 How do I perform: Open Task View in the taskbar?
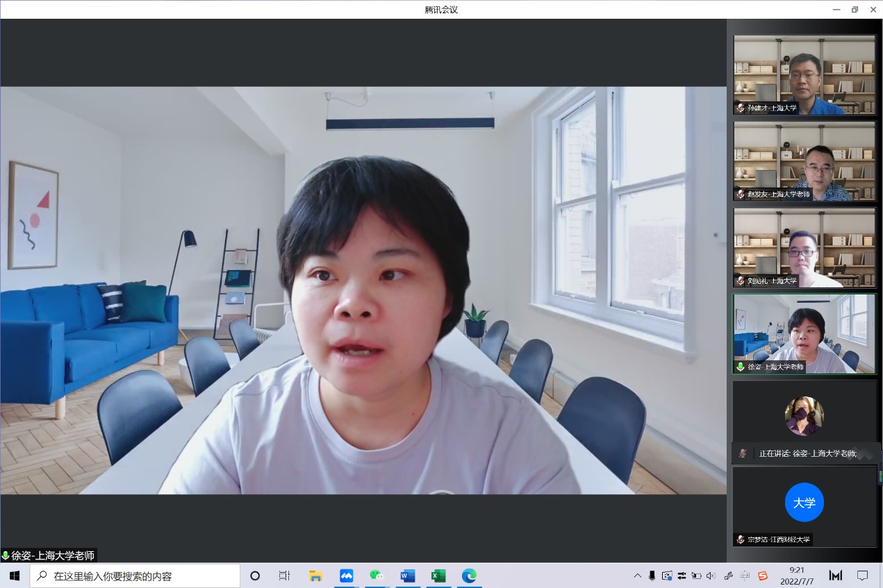click(284, 576)
